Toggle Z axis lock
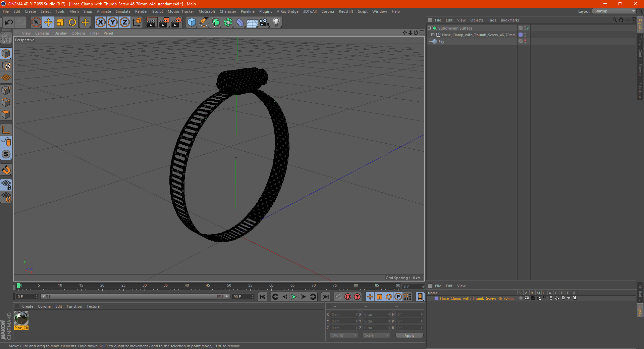This screenshot has width=644, height=349. (x=125, y=22)
